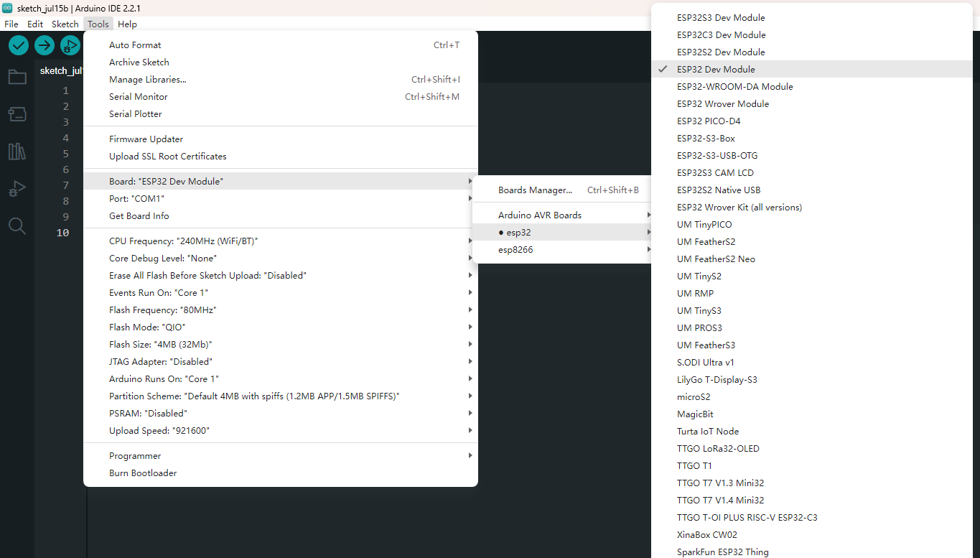The height and width of the screenshot is (558, 980).
Task: Launch the Firmware Updater
Action: coord(281,139)
